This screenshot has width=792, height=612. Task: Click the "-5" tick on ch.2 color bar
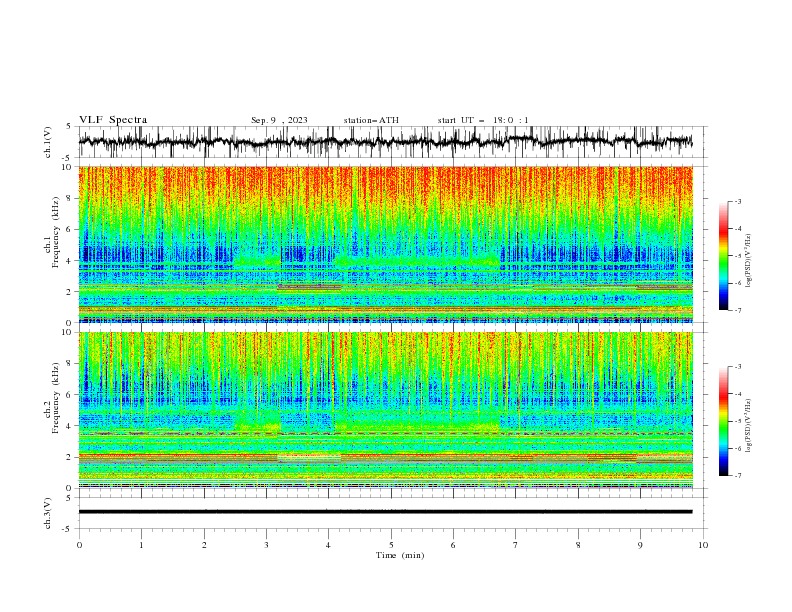pos(737,421)
